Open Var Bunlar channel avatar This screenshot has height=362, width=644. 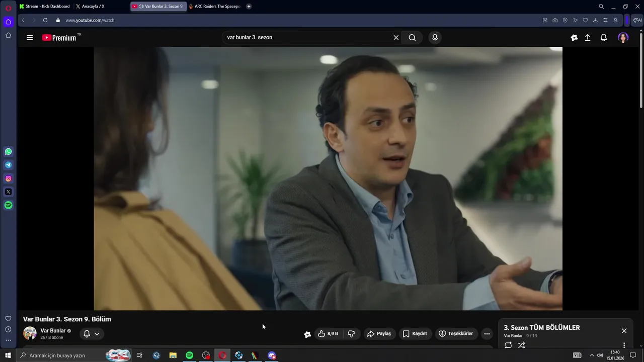30,333
